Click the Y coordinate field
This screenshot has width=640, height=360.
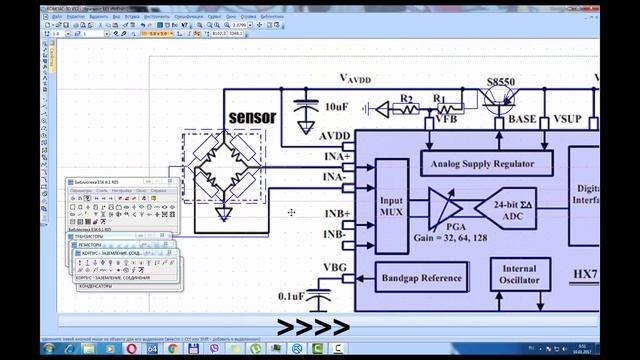pos(235,33)
